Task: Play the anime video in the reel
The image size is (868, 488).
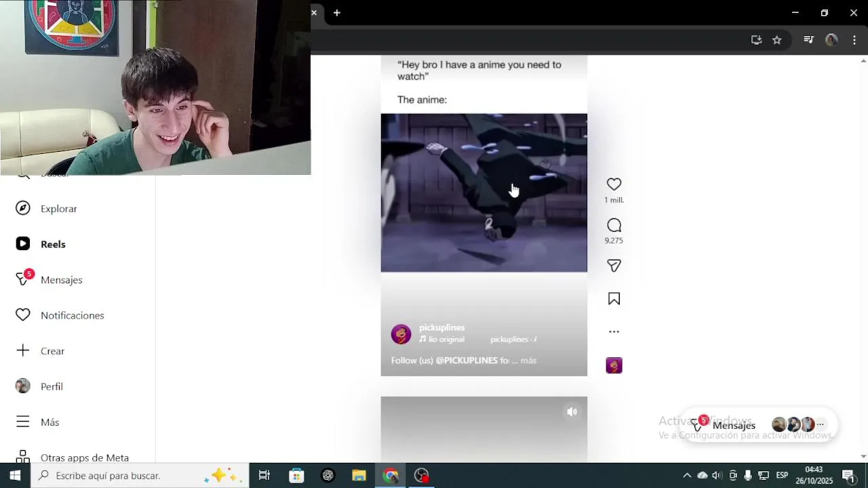Action: click(484, 192)
